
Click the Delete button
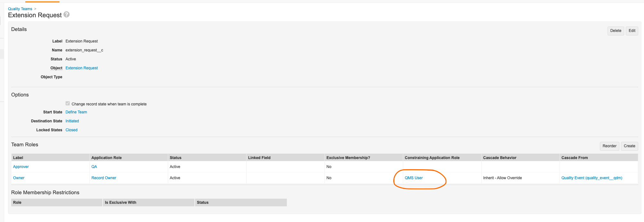(615, 31)
